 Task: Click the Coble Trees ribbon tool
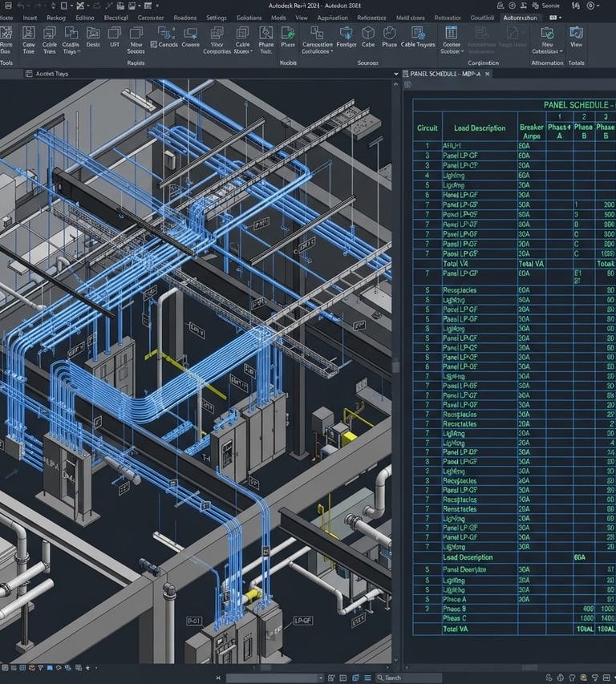pos(49,40)
